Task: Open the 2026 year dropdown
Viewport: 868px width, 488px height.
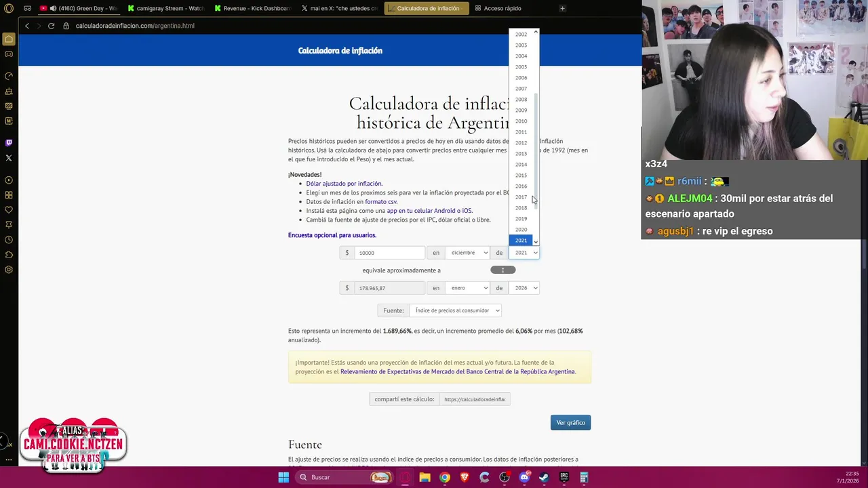Action: 524,288
